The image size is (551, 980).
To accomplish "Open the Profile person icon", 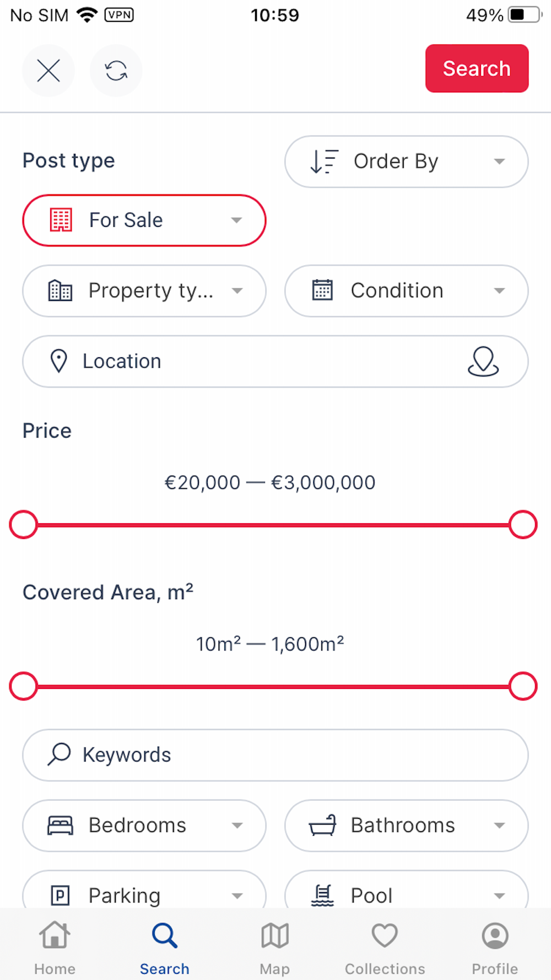I will coord(495,936).
